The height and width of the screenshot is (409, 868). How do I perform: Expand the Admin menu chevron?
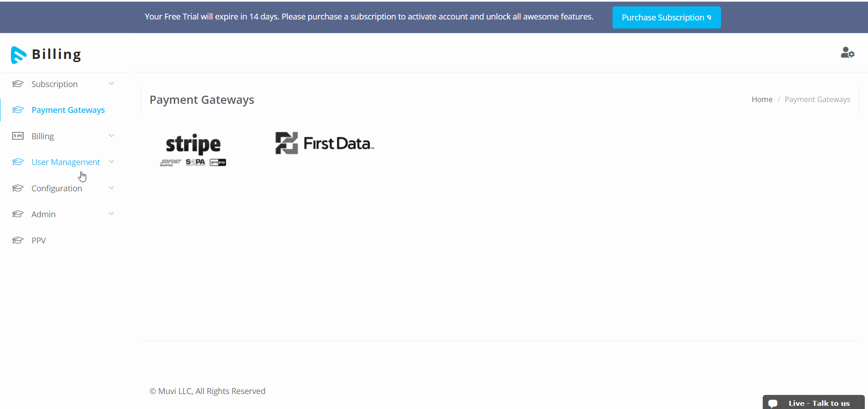point(112,214)
